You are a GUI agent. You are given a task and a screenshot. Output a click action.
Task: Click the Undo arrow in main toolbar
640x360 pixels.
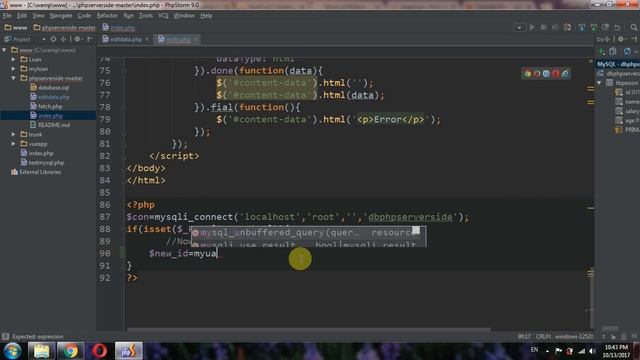click(617, 27)
